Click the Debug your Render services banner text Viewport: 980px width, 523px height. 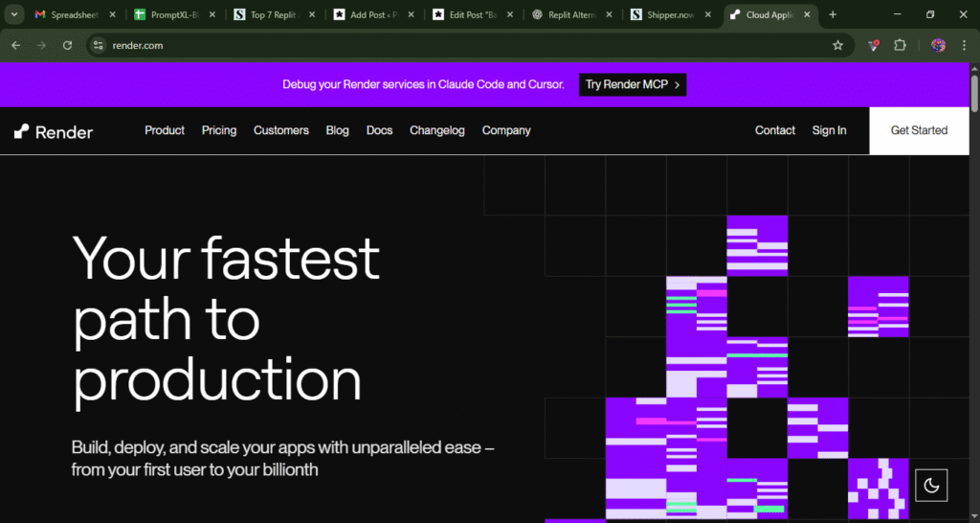[x=423, y=84]
